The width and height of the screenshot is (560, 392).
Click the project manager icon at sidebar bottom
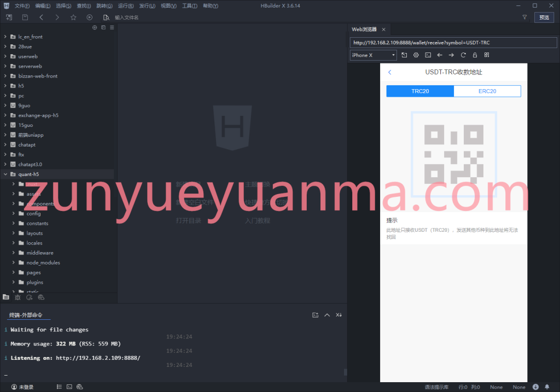coord(6,297)
